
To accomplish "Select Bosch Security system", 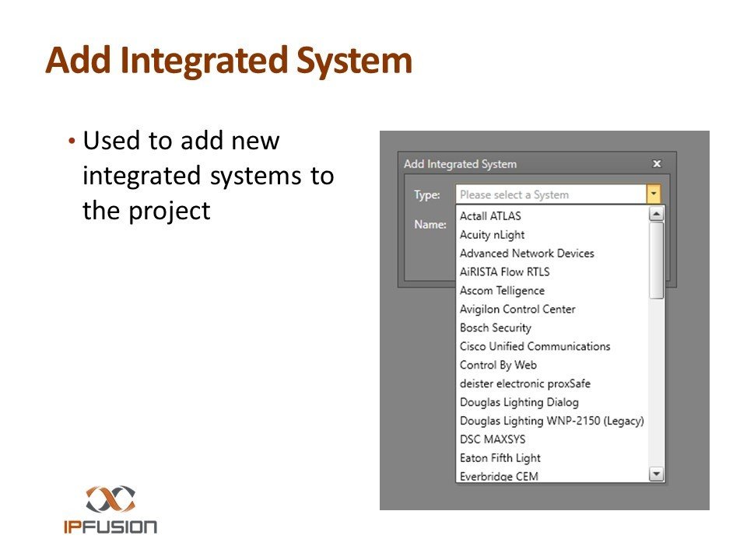I will [x=552, y=327].
